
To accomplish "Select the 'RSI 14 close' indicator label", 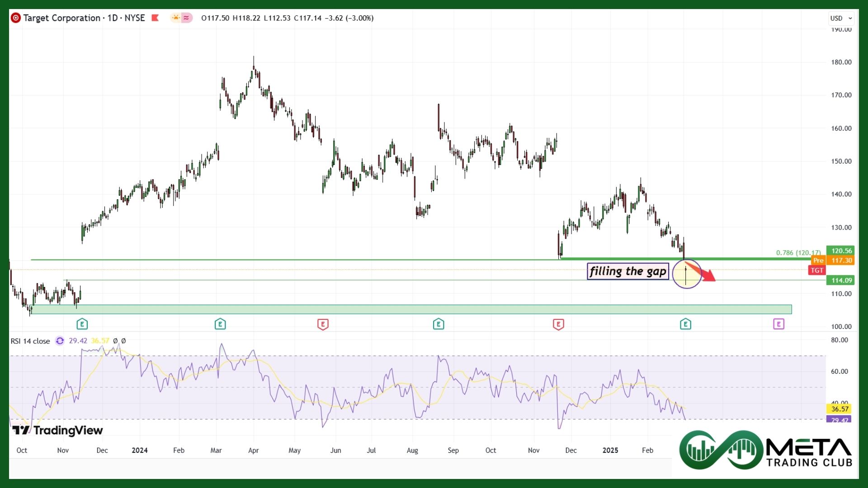I will tap(30, 341).
